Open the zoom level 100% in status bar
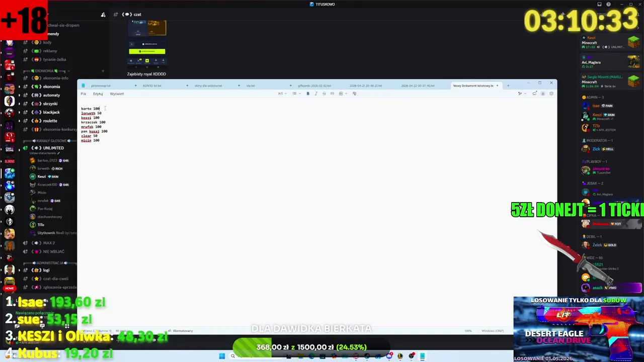This screenshot has height=362, width=644. (468, 331)
